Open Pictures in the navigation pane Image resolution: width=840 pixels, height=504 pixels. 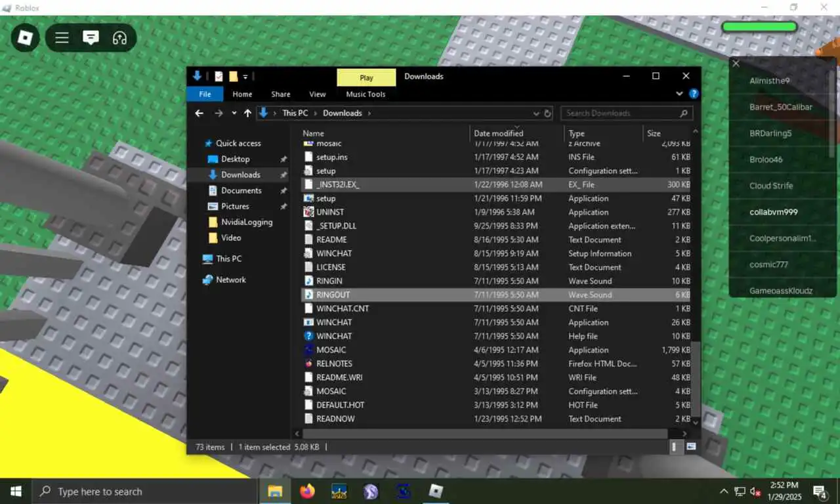(235, 206)
